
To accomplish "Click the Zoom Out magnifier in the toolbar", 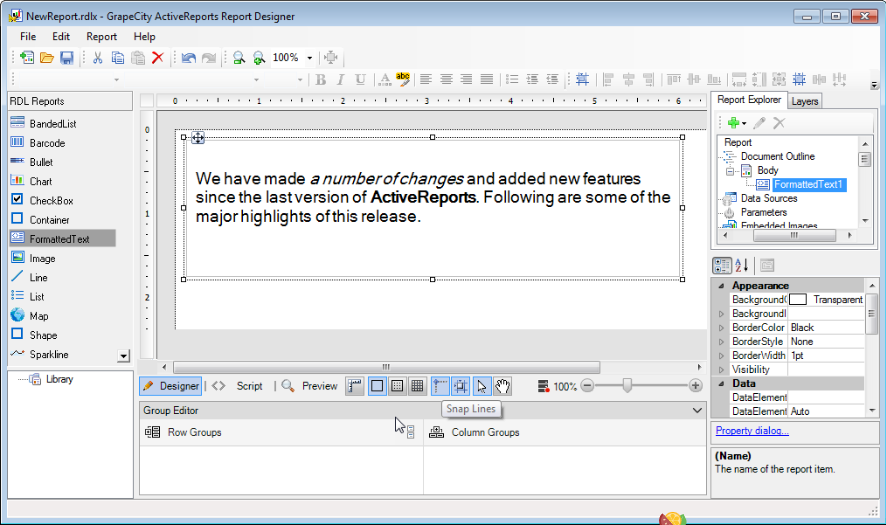I will pos(239,57).
